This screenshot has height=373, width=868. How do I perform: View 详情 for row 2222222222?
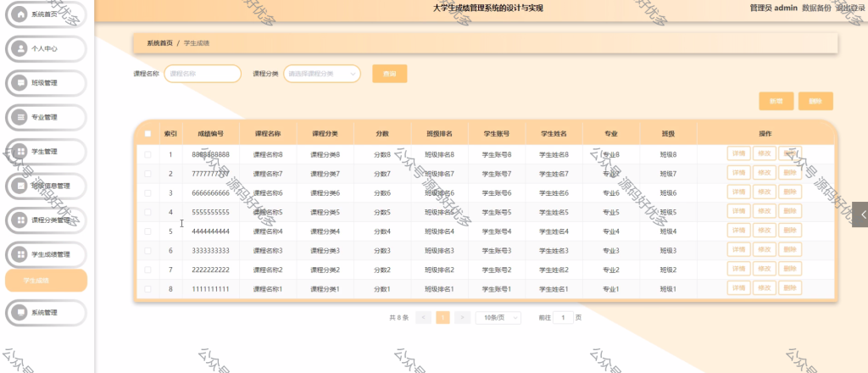(x=738, y=269)
